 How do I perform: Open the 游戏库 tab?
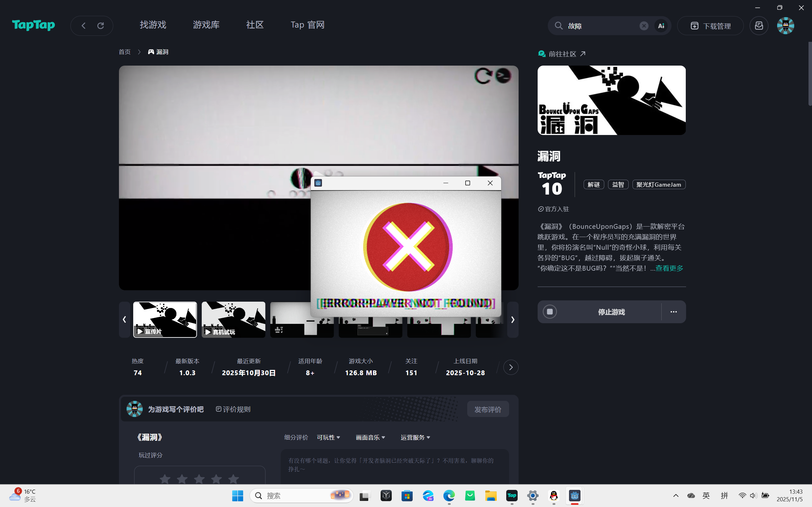[206, 25]
